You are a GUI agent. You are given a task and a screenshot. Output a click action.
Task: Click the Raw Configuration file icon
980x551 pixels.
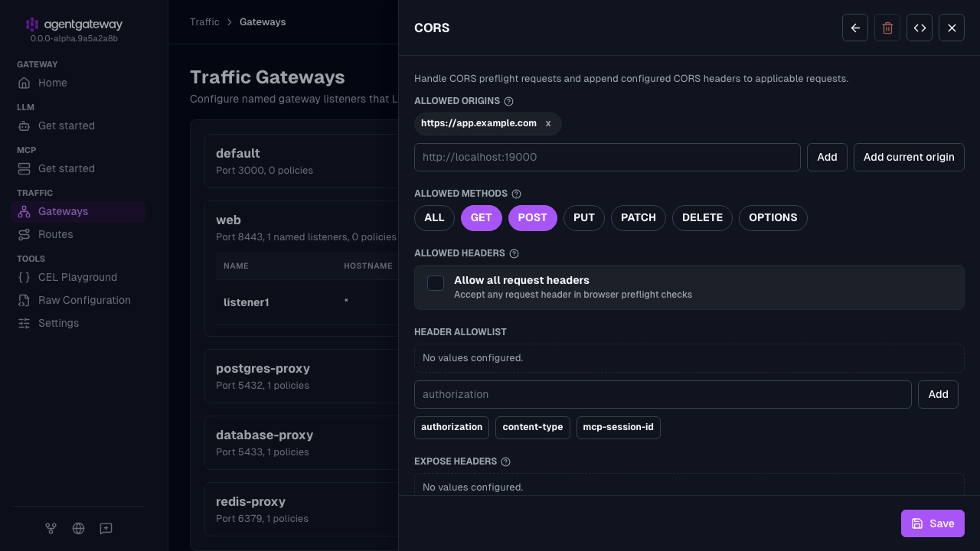pos(24,300)
